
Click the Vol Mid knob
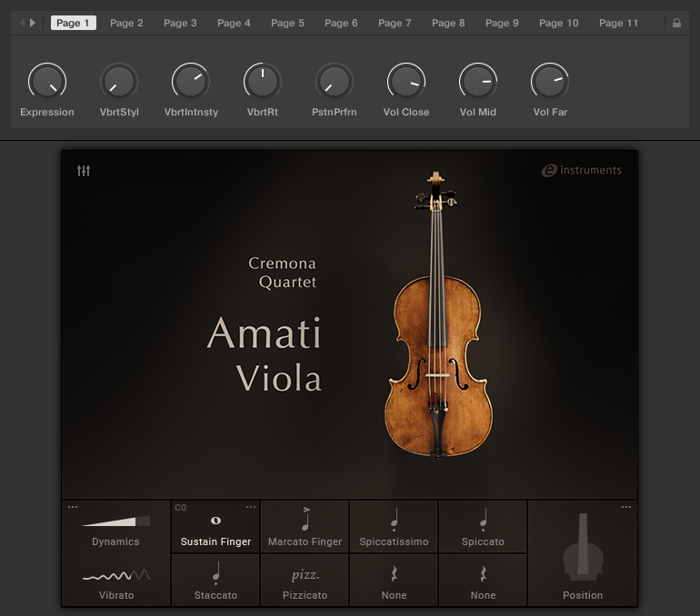pyautogui.click(x=478, y=81)
